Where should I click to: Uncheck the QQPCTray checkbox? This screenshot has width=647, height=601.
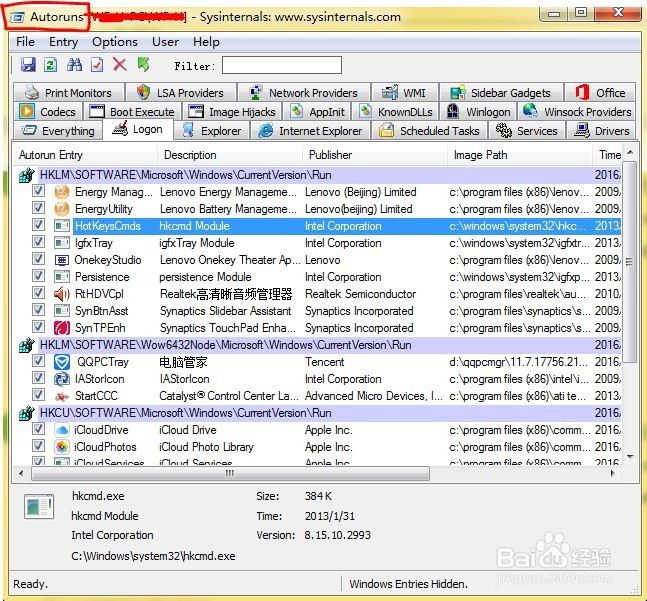tap(38, 361)
